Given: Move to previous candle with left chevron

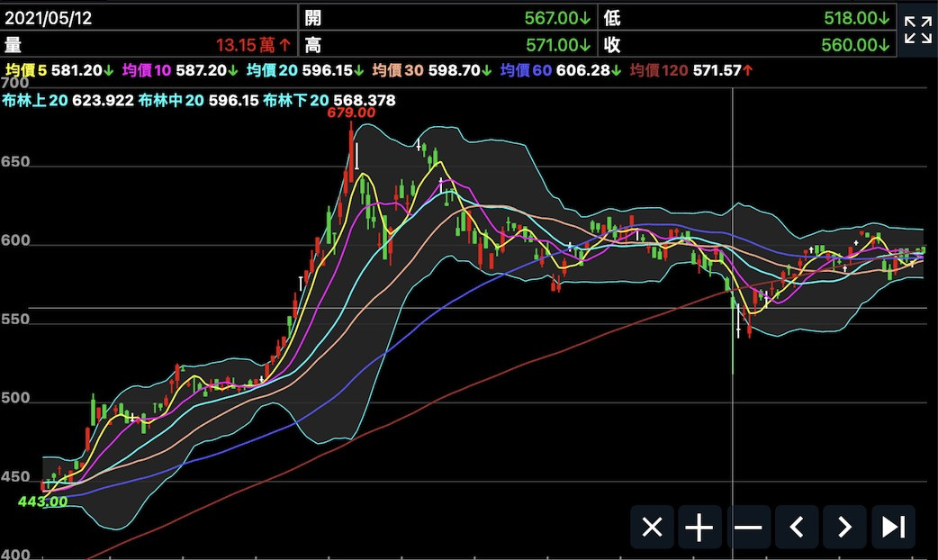Looking at the screenshot, I should pyautogui.click(x=797, y=528).
